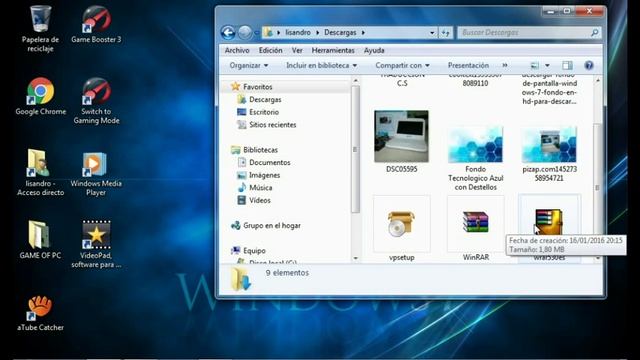
Task: Show more toolbar commands chevron
Action: pyautogui.click(x=505, y=65)
